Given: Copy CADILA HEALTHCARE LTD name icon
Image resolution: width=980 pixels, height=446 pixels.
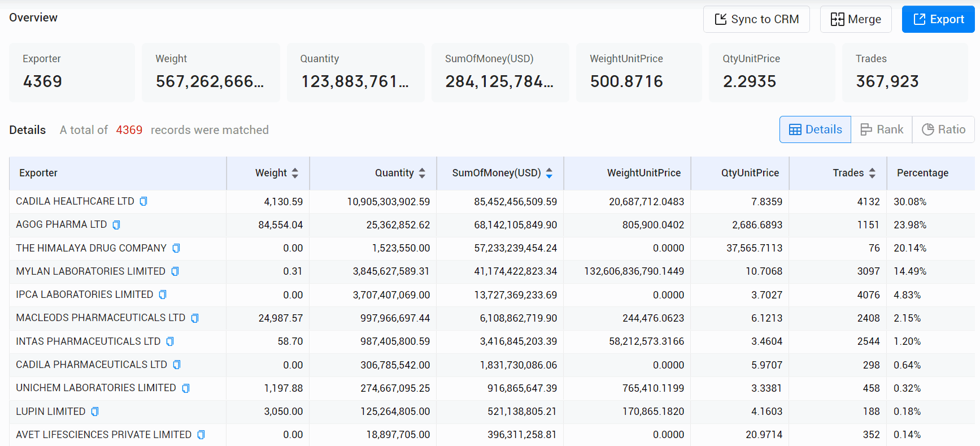Looking at the screenshot, I should tap(143, 201).
